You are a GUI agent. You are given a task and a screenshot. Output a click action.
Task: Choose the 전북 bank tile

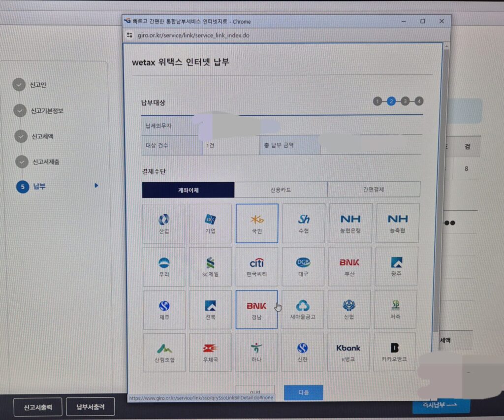(x=210, y=310)
